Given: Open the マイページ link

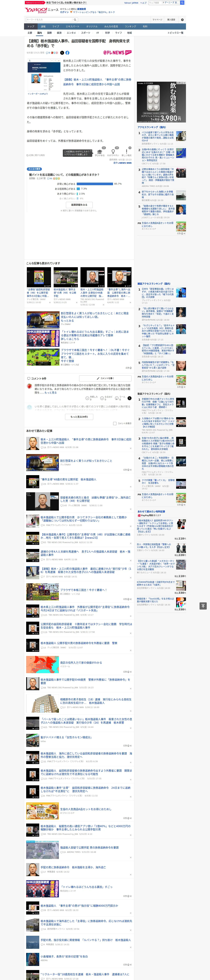Looking at the screenshot, I should click(x=157, y=20).
